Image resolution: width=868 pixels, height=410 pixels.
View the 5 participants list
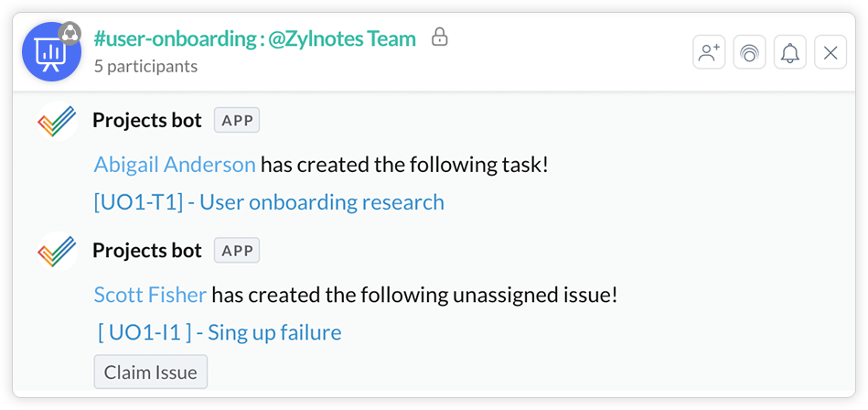point(145,66)
